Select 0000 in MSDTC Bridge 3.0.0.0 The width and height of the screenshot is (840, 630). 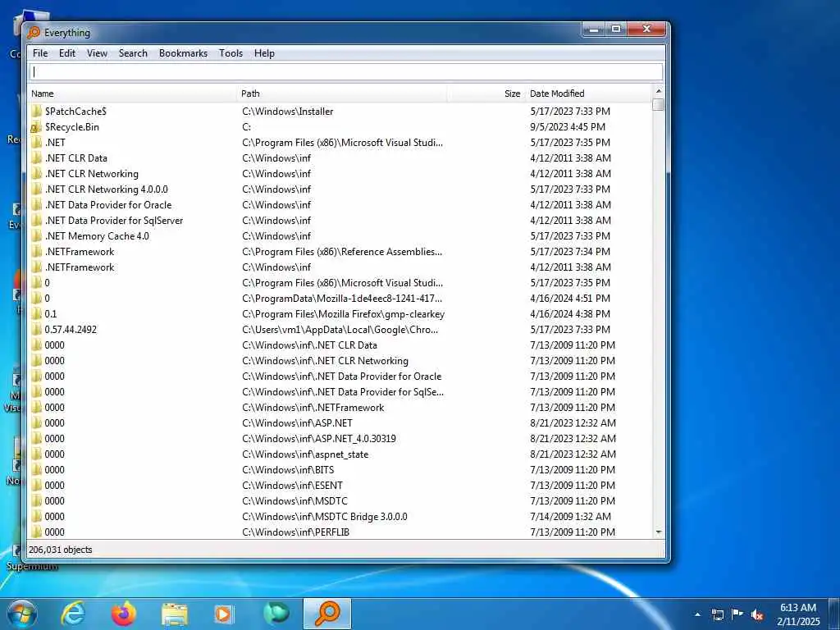(x=55, y=517)
